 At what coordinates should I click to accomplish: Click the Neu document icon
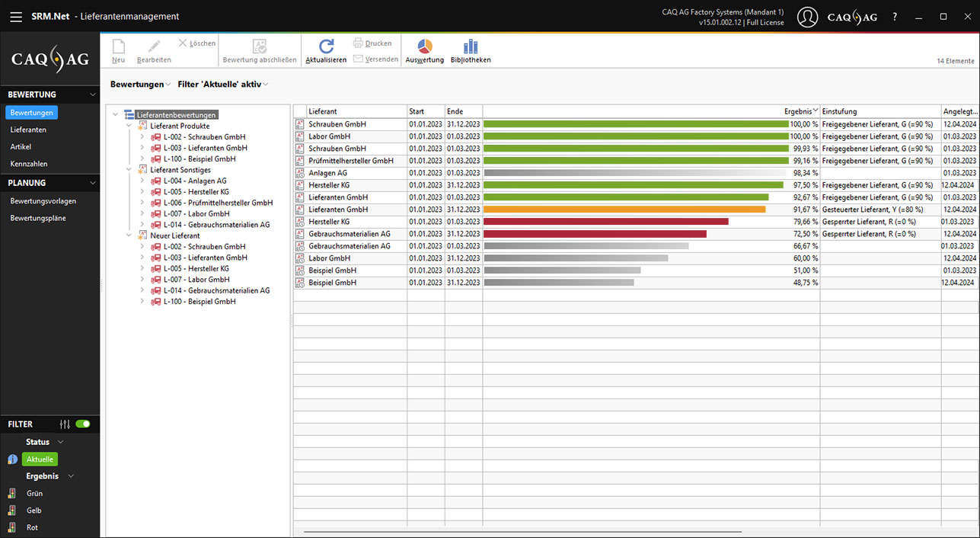pos(118,47)
